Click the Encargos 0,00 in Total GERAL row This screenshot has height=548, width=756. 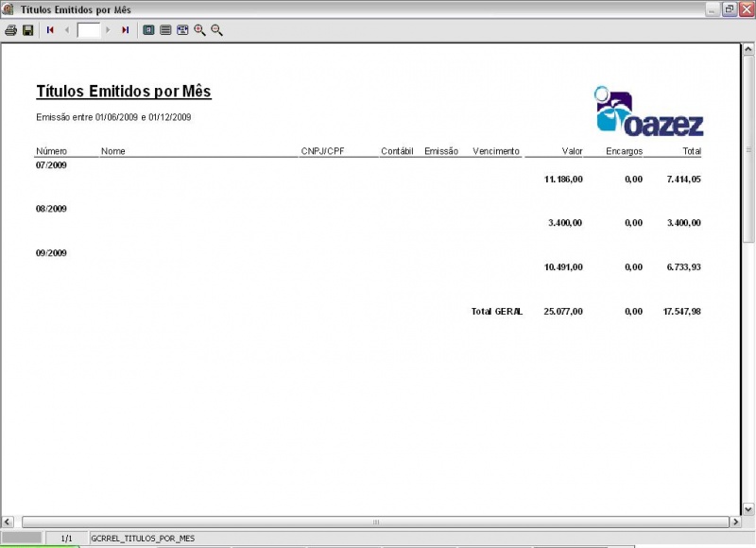(633, 312)
